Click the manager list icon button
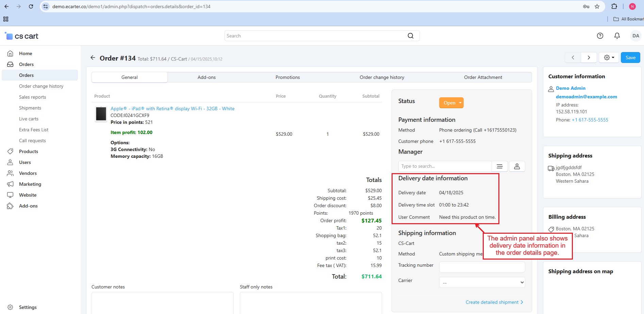 click(x=499, y=166)
